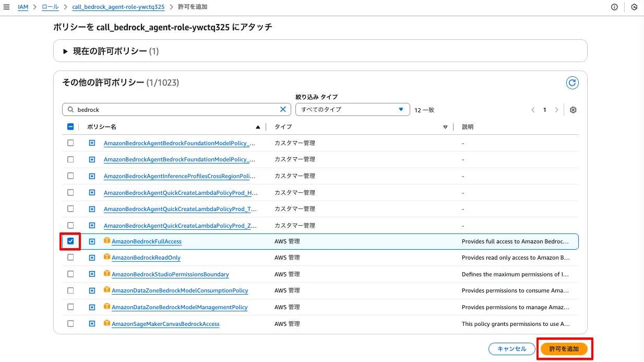Click the ポリシー名 column header

click(x=102, y=127)
